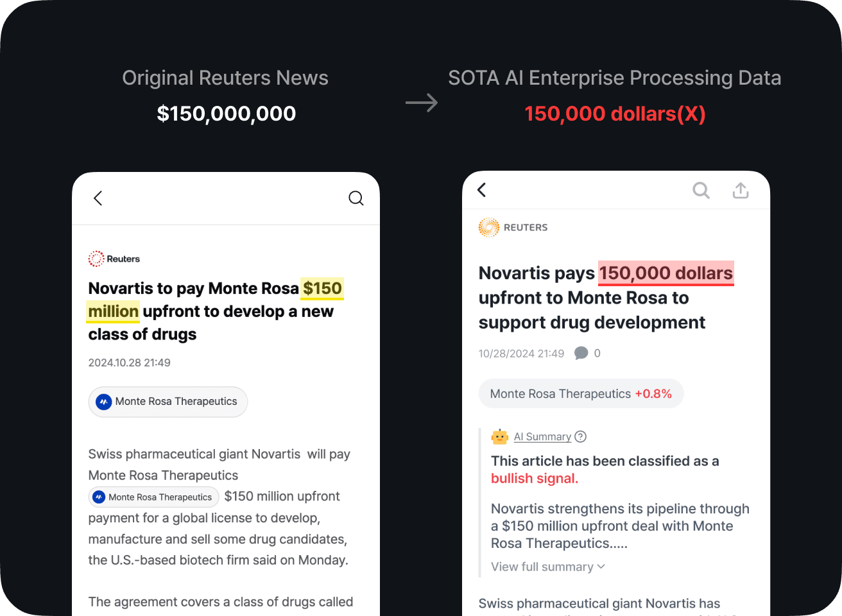
Task: Open search in the right article view
Action: 701,190
